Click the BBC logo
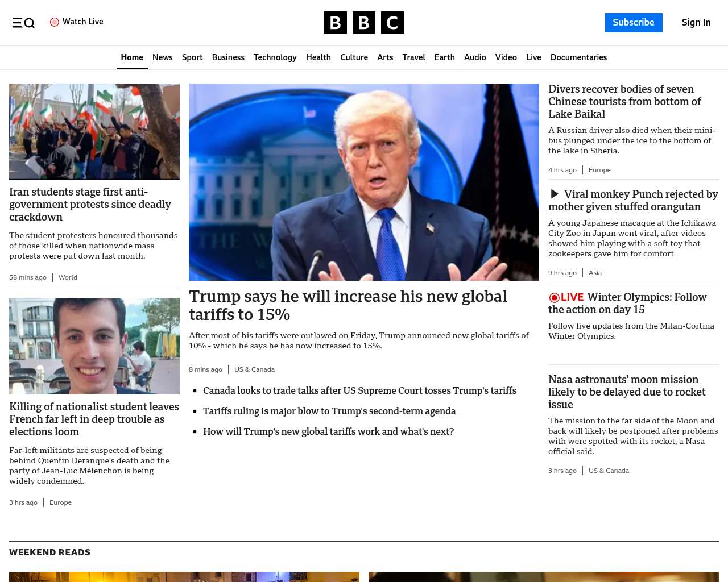 [363, 23]
